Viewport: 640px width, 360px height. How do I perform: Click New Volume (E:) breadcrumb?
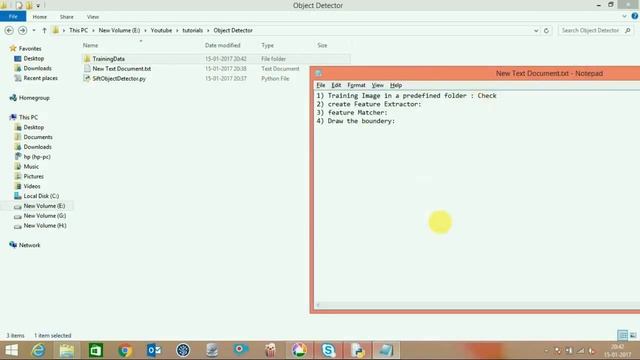[x=119, y=30]
